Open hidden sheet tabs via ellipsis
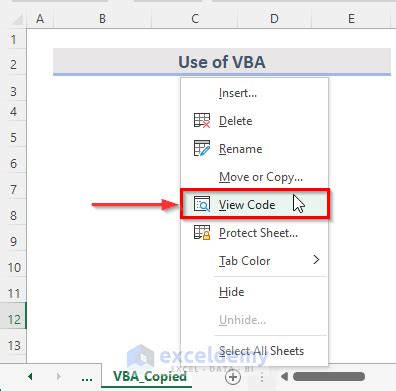This screenshot has height=391, width=396. (87, 378)
